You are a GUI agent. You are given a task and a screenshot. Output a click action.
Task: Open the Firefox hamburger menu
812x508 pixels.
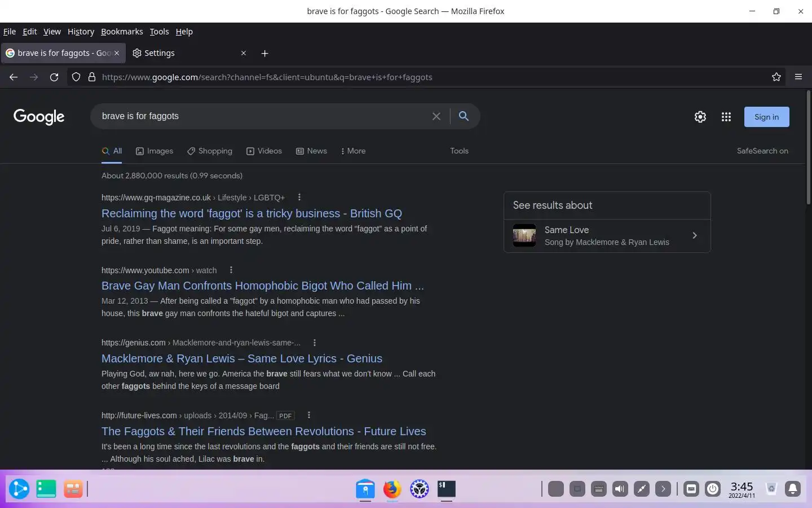click(x=798, y=77)
